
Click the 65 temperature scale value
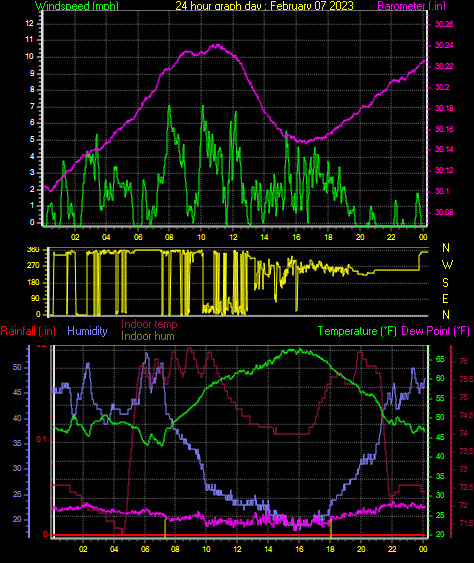(440, 359)
